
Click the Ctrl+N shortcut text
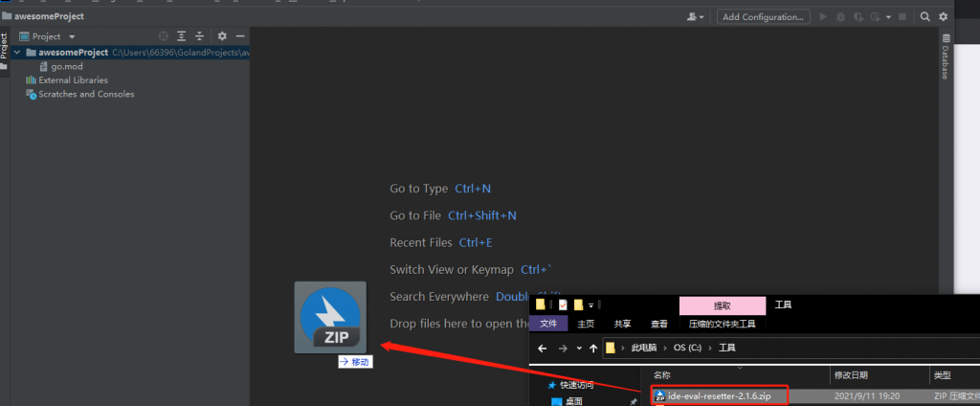click(x=473, y=189)
